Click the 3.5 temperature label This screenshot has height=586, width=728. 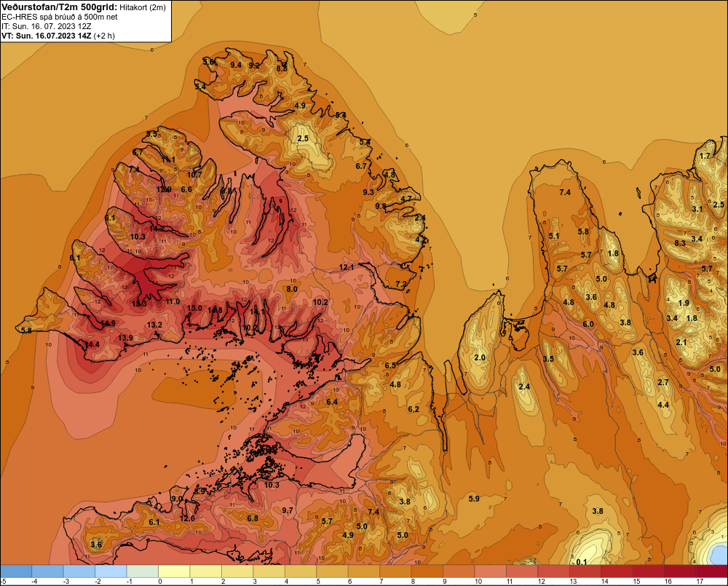coord(548,359)
